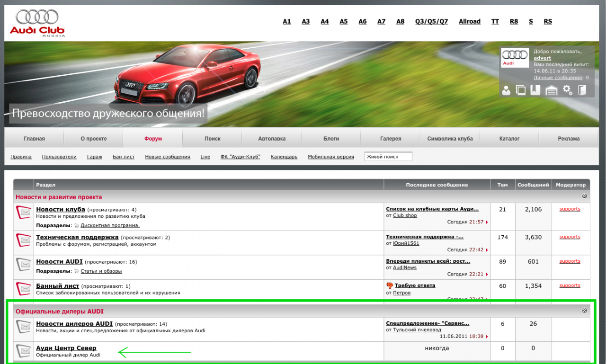The image size is (606, 364).
Task: Select the Форум tab
Action: pyautogui.click(x=153, y=139)
